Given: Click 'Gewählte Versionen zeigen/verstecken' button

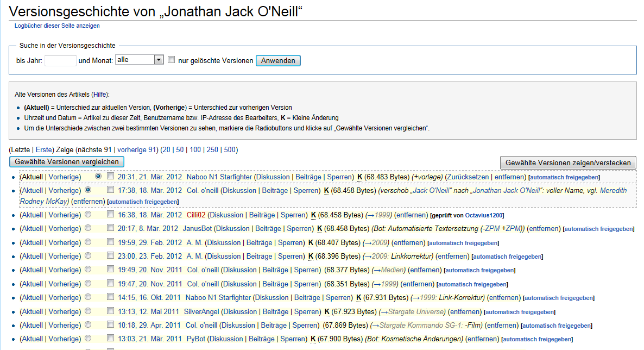Looking at the screenshot, I should pos(568,162).
